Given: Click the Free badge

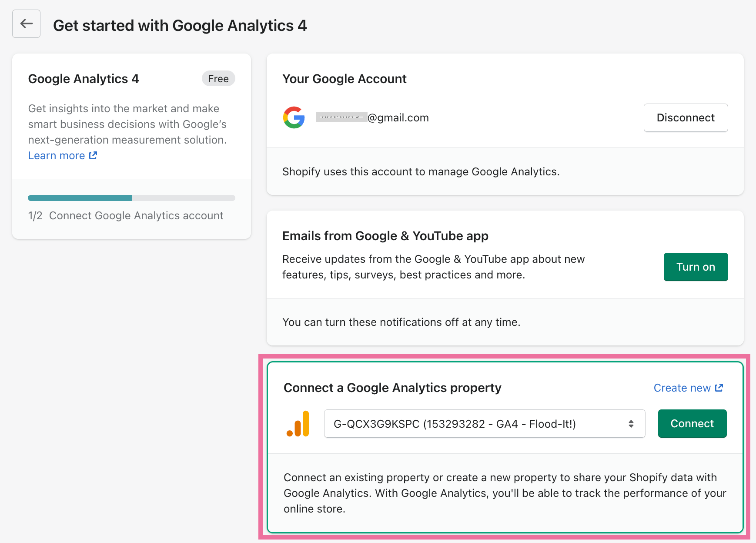Looking at the screenshot, I should tap(218, 79).
